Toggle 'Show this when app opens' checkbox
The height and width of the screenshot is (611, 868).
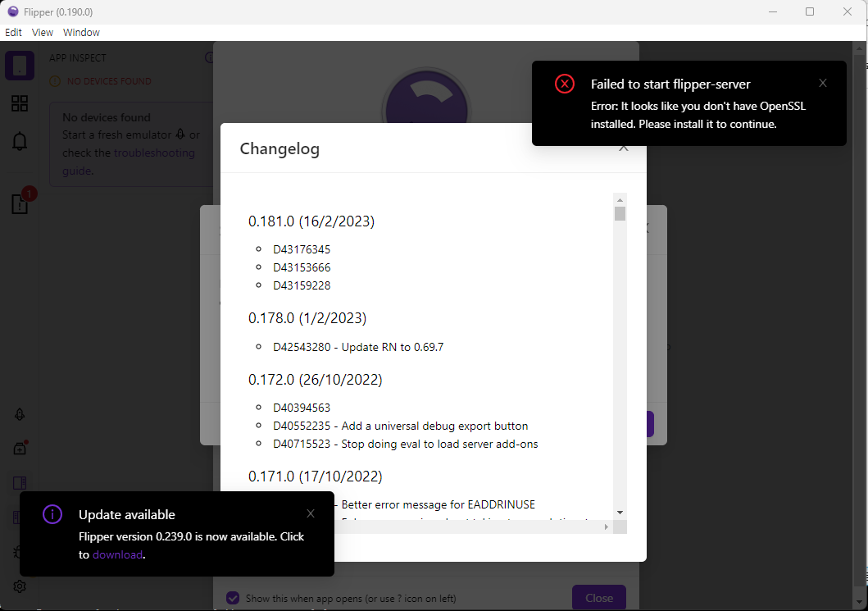pos(233,598)
